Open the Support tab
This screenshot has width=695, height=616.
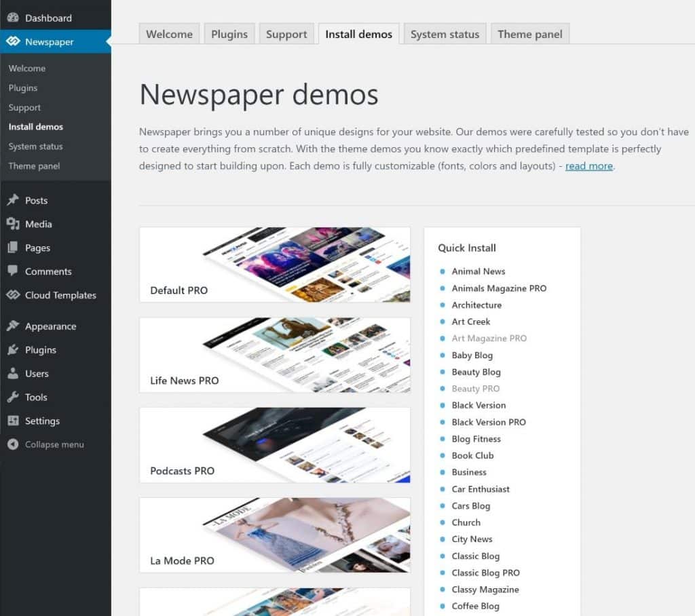coord(286,34)
